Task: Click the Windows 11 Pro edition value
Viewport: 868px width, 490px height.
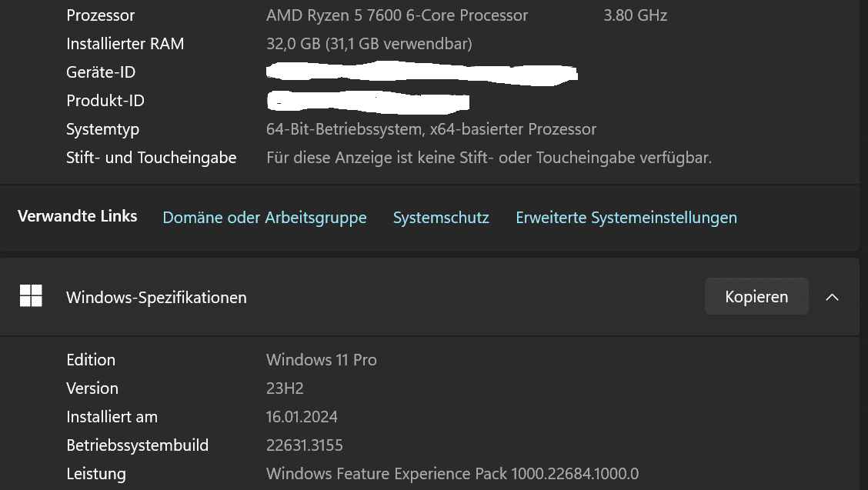Action: coord(321,360)
